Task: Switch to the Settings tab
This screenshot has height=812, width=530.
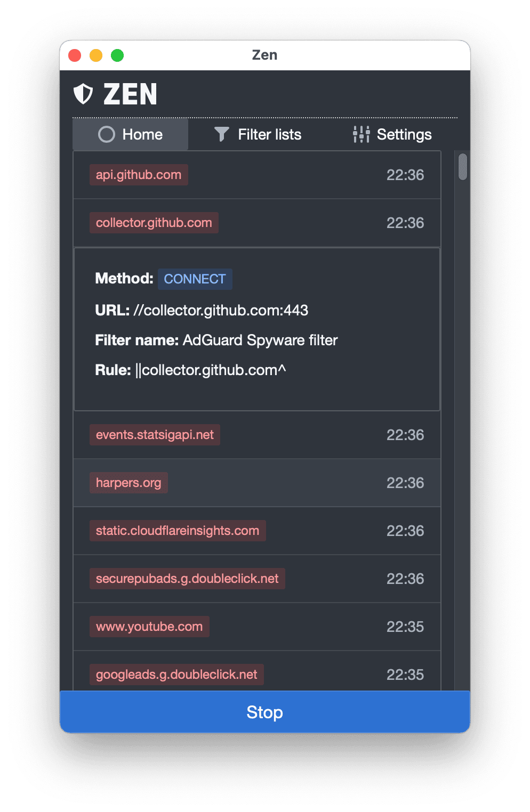Action: pyautogui.click(x=392, y=134)
